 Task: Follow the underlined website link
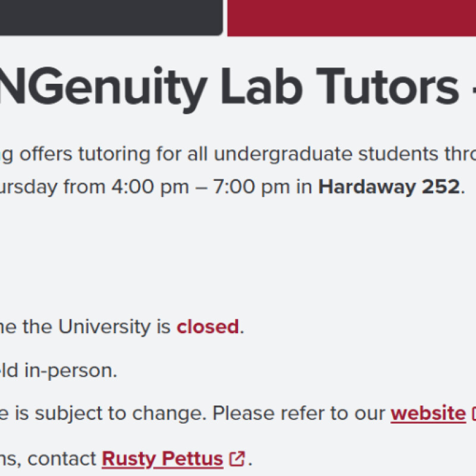pyautogui.click(x=428, y=413)
